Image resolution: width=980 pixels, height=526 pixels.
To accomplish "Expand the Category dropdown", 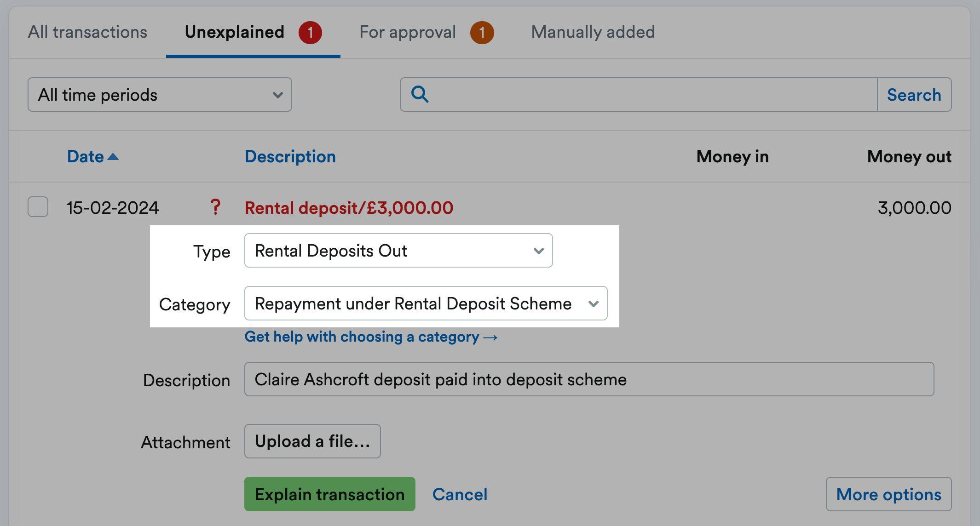I will pos(426,303).
